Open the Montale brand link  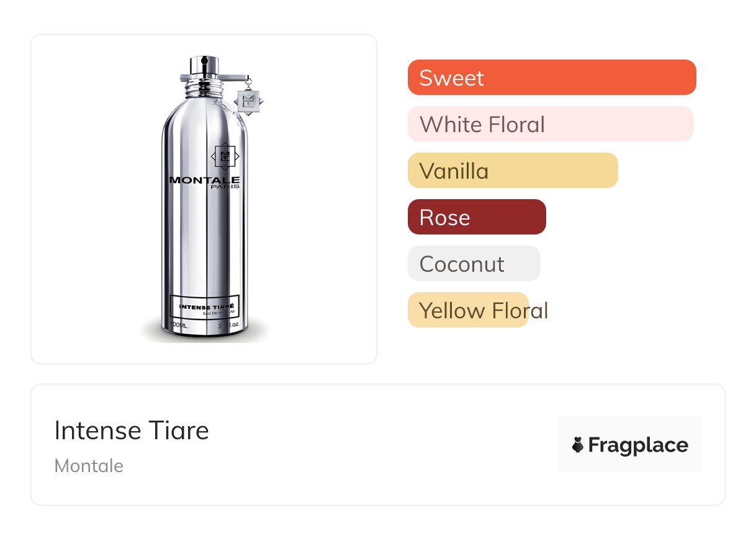(x=89, y=466)
